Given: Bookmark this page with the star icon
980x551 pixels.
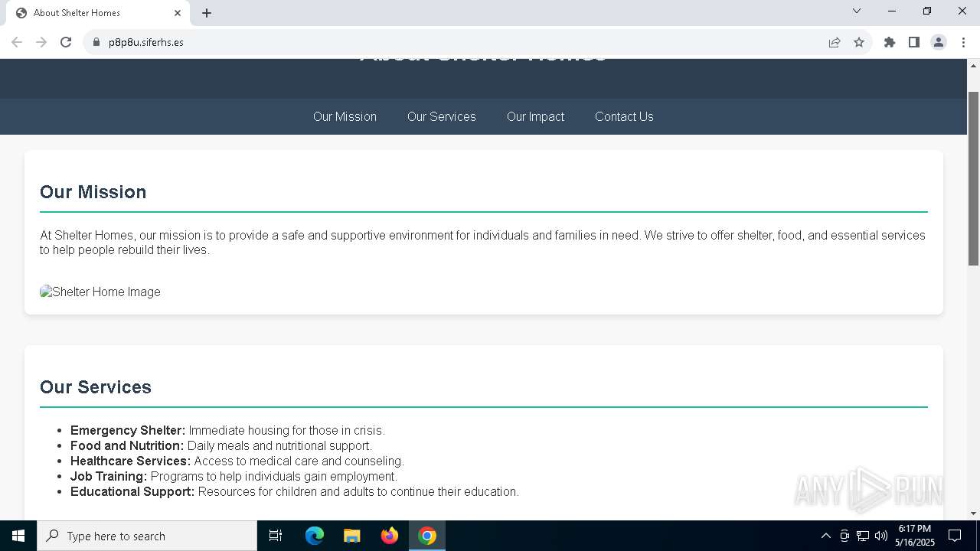Looking at the screenshot, I should point(859,42).
